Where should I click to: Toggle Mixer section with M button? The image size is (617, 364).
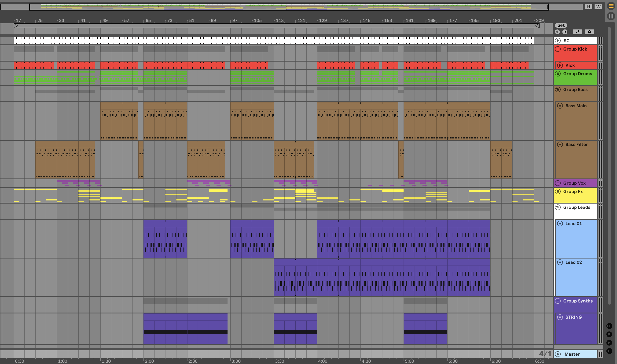609,343
